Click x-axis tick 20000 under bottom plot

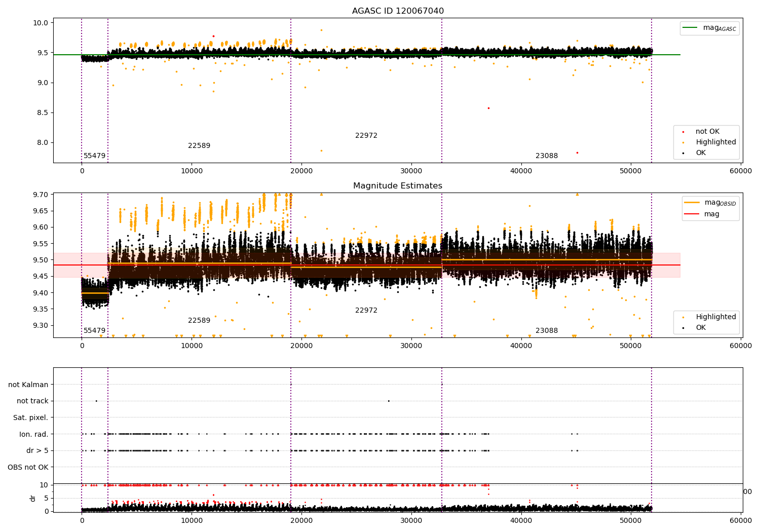click(301, 520)
